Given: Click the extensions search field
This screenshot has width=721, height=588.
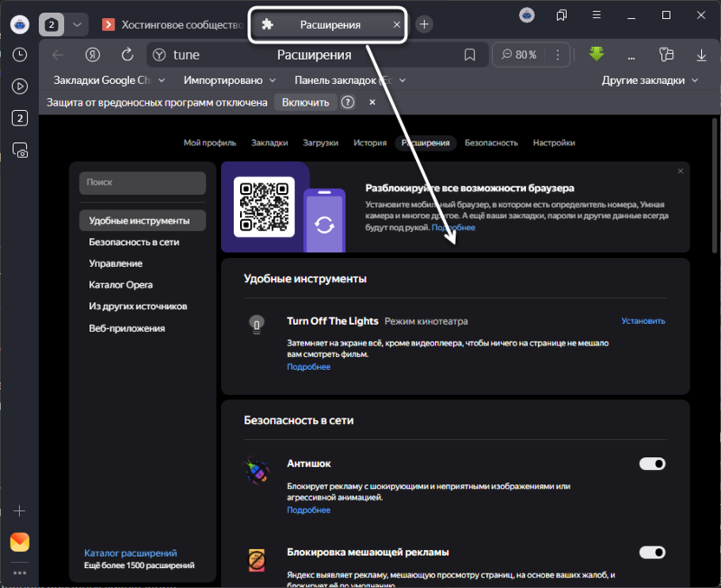Looking at the screenshot, I should tap(141, 183).
